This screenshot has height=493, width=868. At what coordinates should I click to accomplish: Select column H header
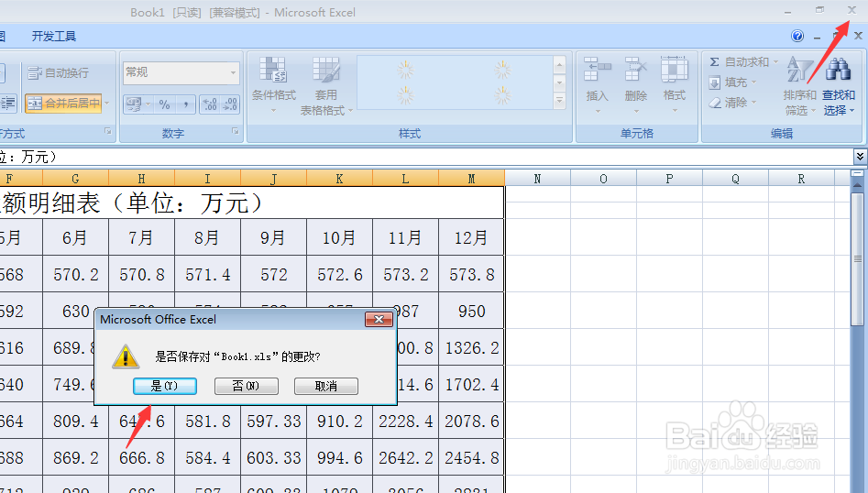click(x=141, y=179)
